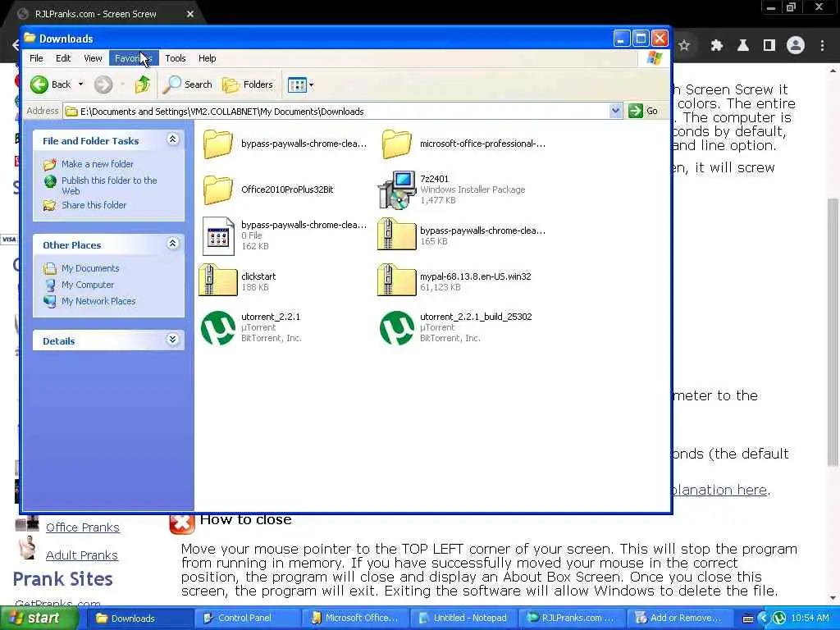Open Chrome three-dot menu
This screenshot has height=630, width=840.
(x=822, y=46)
